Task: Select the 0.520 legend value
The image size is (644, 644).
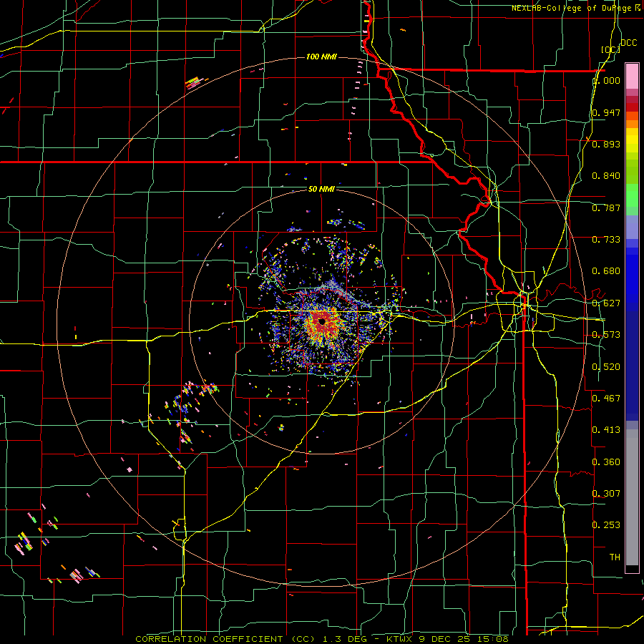Action: [x=606, y=367]
